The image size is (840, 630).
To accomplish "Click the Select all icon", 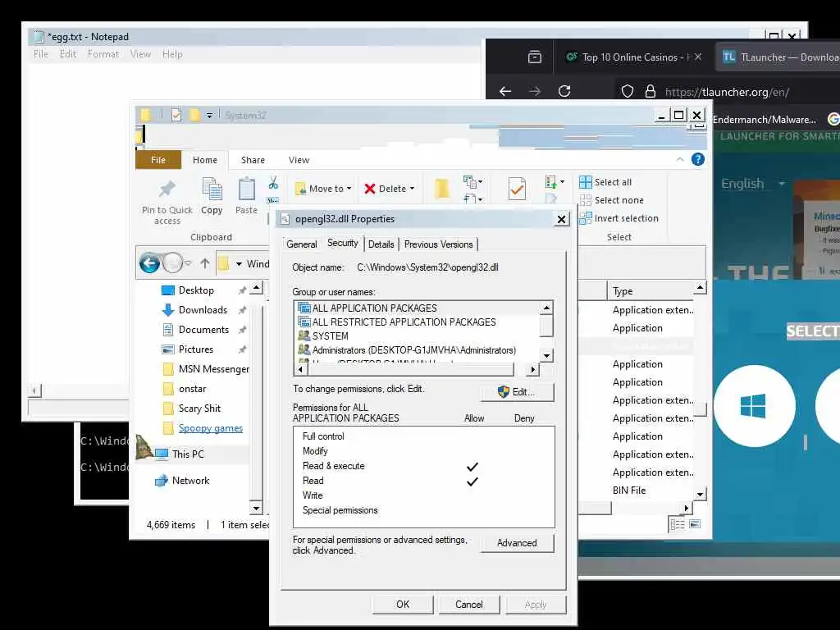I will [586, 182].
